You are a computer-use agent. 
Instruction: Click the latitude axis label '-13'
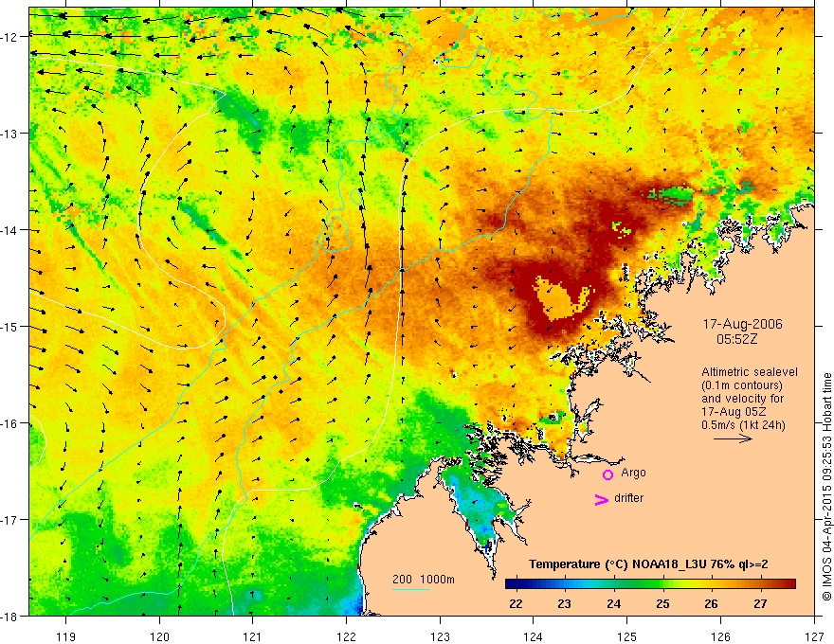pos(10,134)
